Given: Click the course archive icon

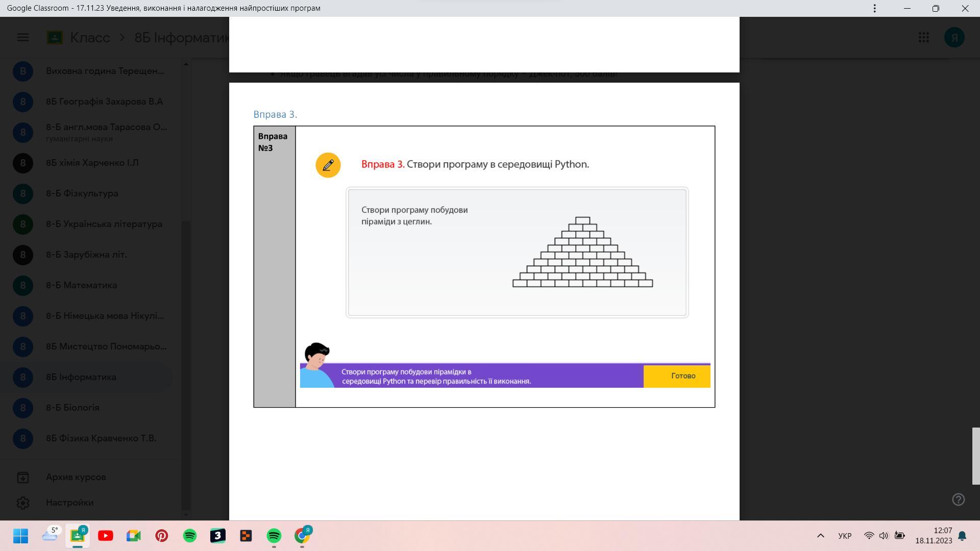Looking at the screenshot, I should point(22,477).
